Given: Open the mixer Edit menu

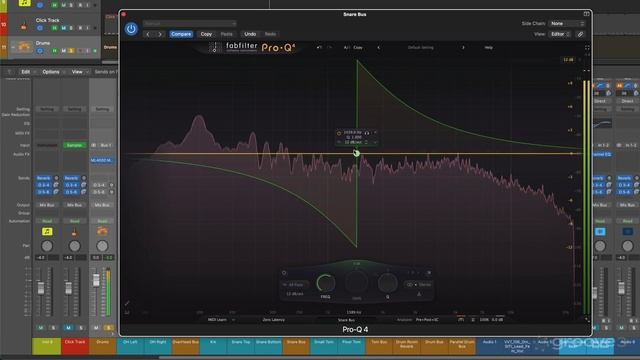Looking at the screenshot, I should click(26, 72).
